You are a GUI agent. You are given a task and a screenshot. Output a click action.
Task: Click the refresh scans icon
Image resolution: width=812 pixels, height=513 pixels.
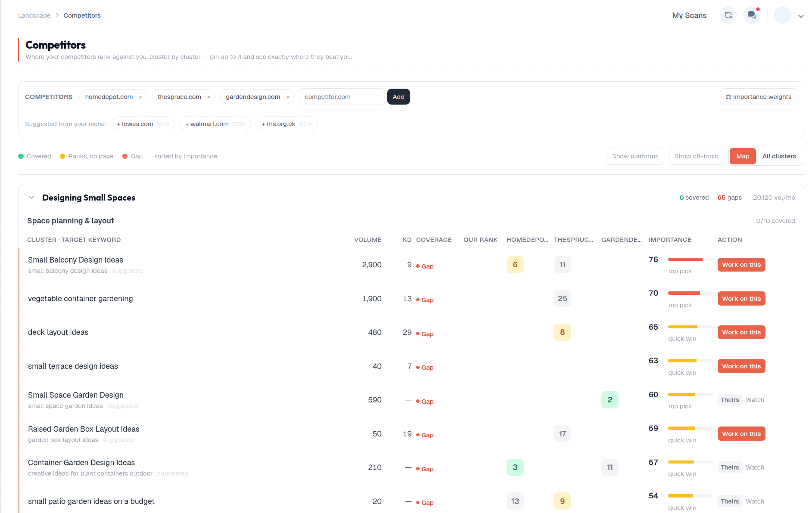[x=728, y=15]
